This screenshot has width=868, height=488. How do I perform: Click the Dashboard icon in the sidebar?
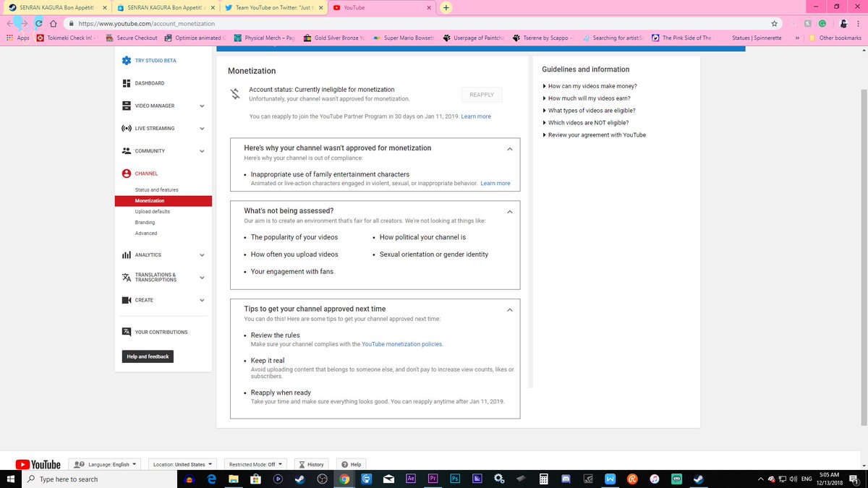127,83
